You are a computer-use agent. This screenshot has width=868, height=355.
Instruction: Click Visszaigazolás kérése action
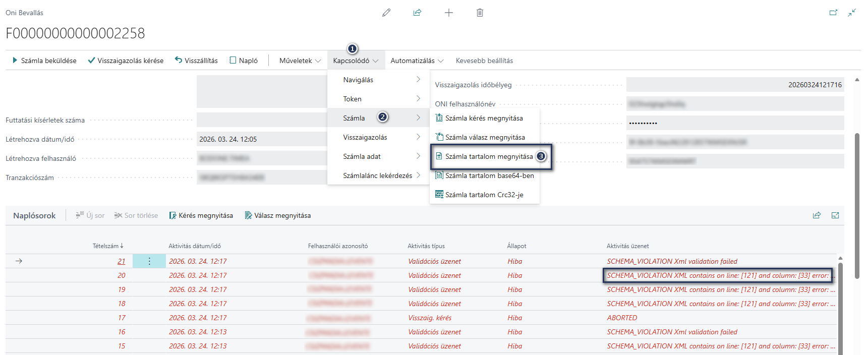126,61
